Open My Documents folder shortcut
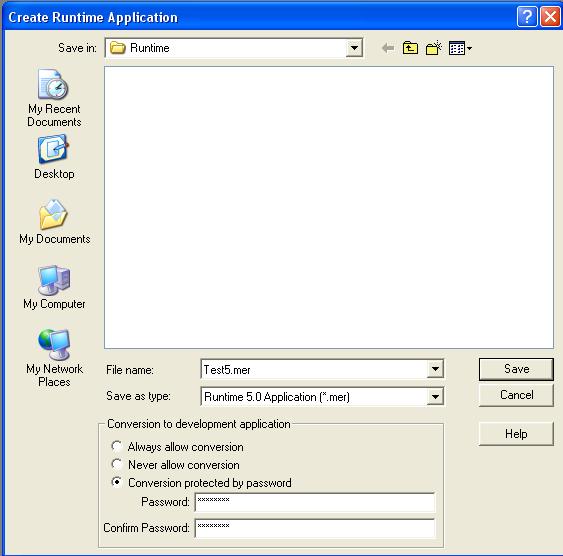Viewport: 563px width, 556px height. pyautogui.click(x=55, y=221)
